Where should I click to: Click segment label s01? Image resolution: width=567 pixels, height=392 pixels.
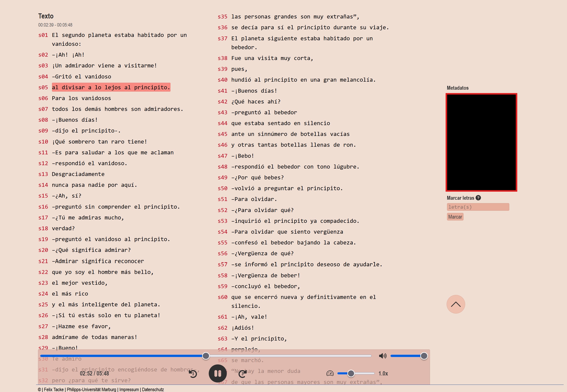43,35
